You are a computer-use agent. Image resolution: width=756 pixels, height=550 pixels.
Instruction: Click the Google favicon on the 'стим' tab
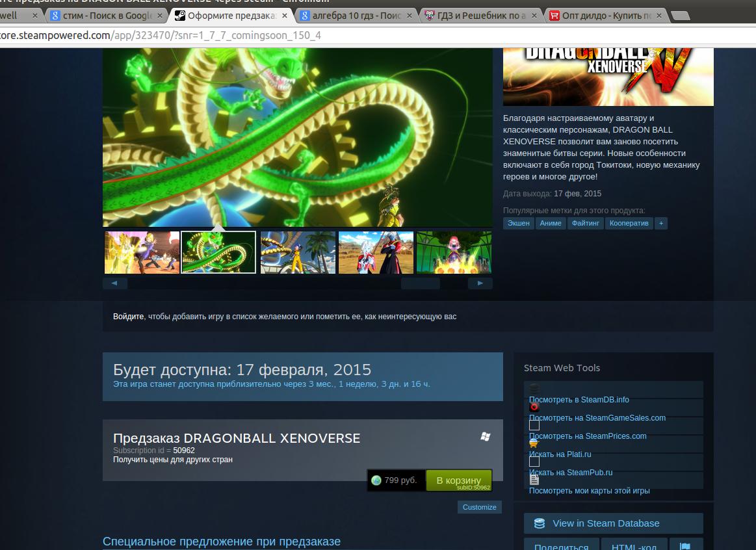[55, 16]
